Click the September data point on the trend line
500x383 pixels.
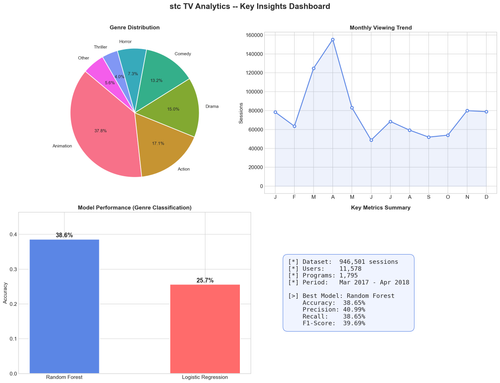click(x=429, y=137)
